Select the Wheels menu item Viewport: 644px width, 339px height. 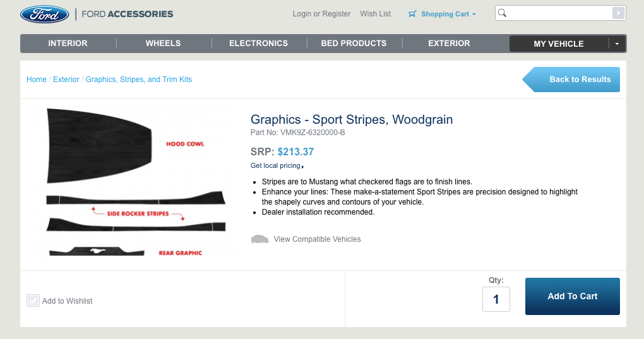click(163, 44)
